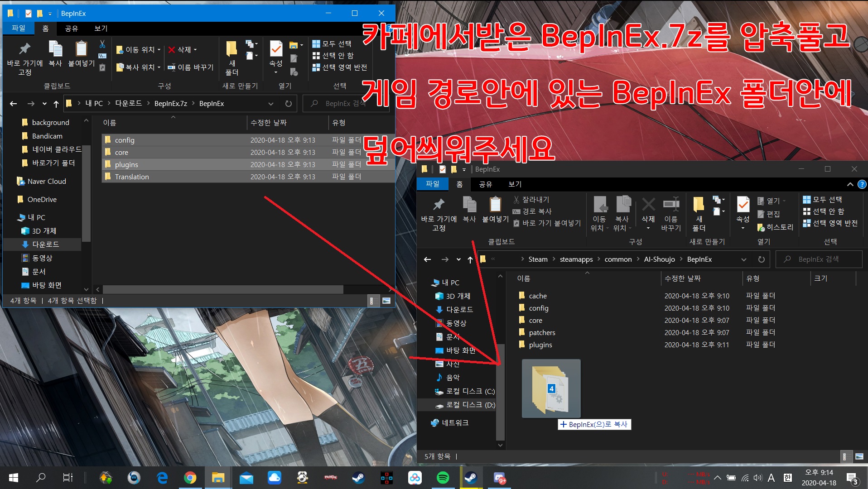Screen dimensions: 868x489
Task: Click Pin to Quick access in BepInEx.7z window
Action: click(x=25, y=58)
